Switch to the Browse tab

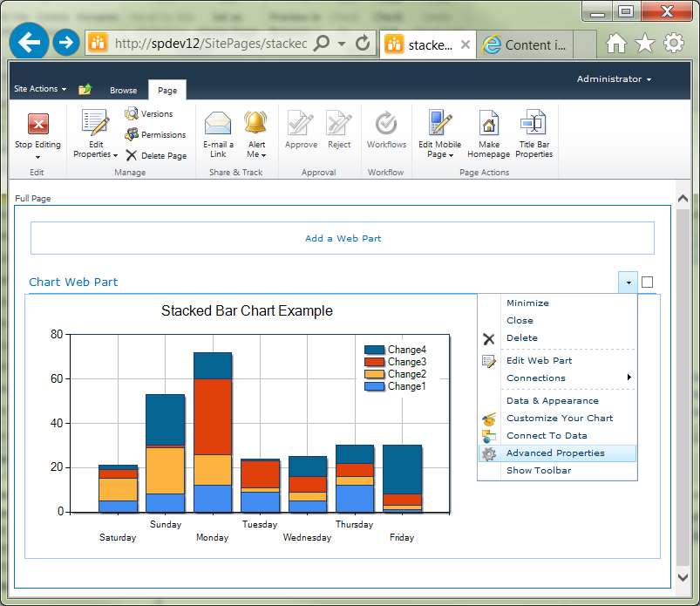(123, 90)
